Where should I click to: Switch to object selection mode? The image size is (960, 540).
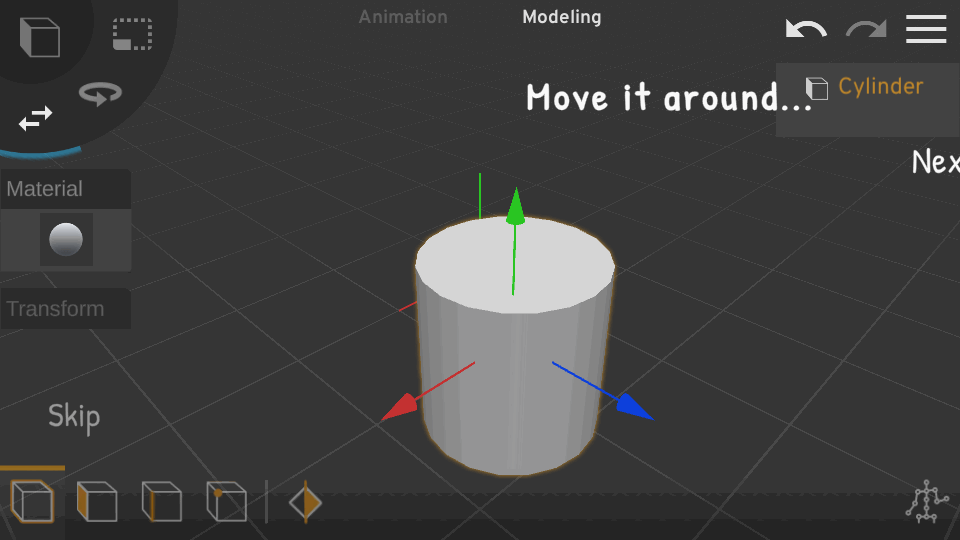[x=33, y=501]
